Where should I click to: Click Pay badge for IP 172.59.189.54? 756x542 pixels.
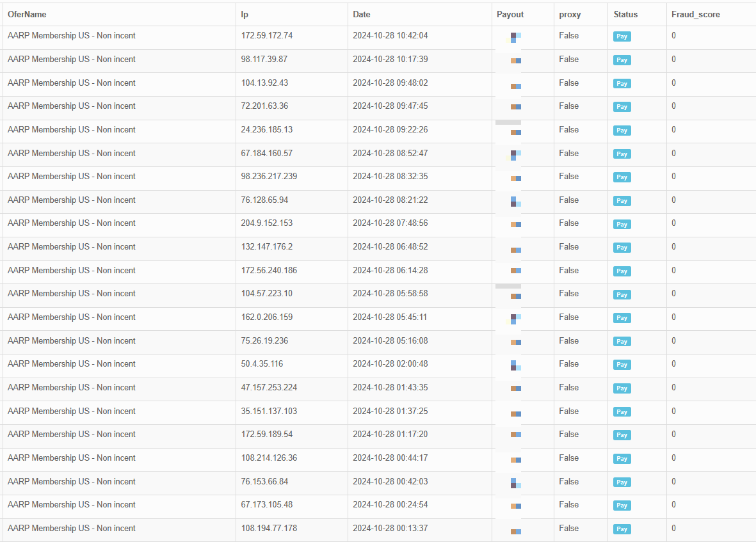click(622, 434)
